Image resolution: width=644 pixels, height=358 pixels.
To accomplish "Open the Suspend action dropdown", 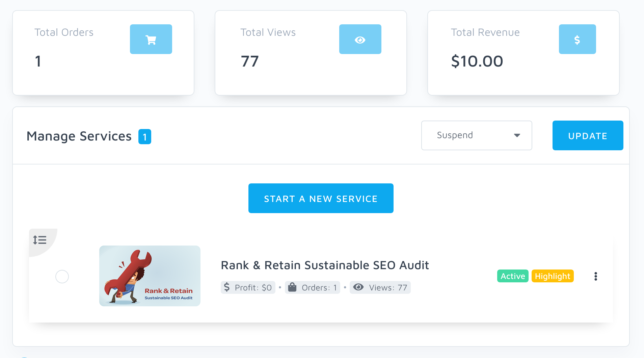I will pyautogui.click(x=476, y=135).
